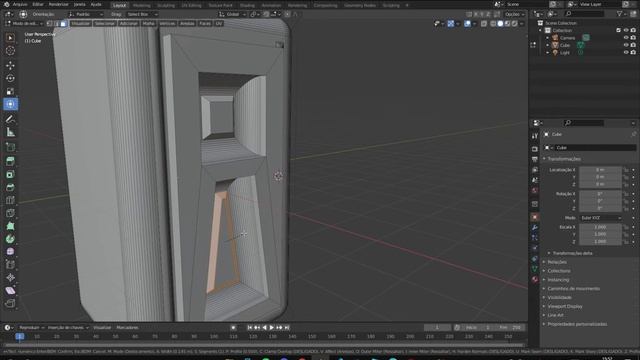Image resolution: width=640 pixels, height=360 pixels.
Task: Open the Malha menu in viewport header
Action: [x=149, y=24]
